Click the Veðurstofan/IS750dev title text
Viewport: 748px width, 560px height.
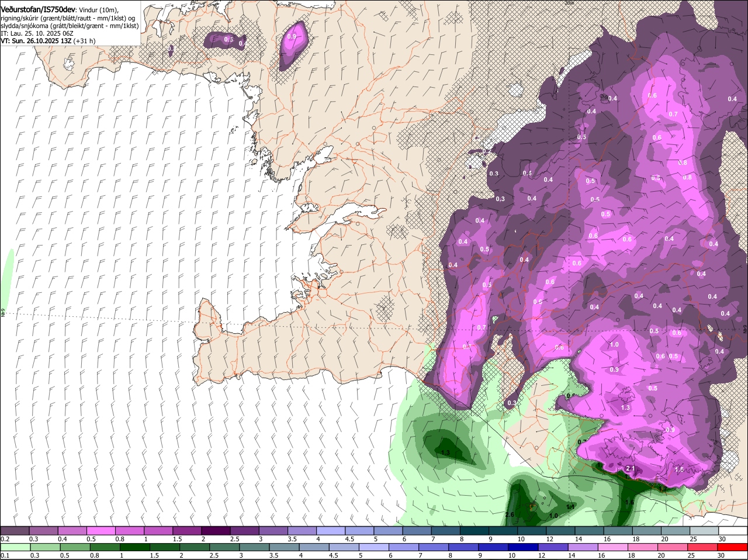point(38,10)
